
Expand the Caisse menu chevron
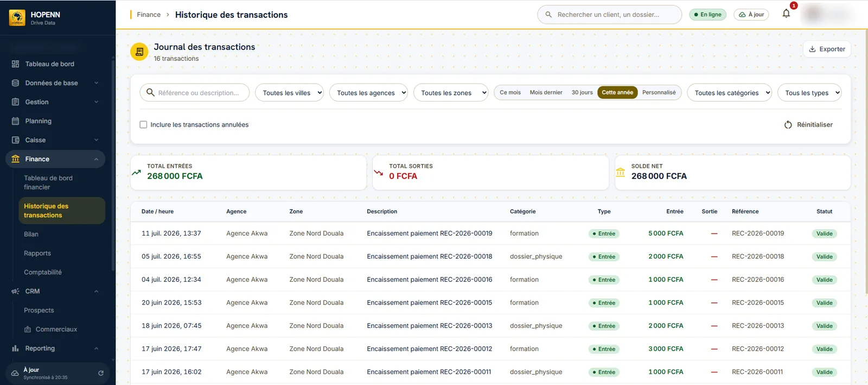pyautogui.click(x=97, y=140)
